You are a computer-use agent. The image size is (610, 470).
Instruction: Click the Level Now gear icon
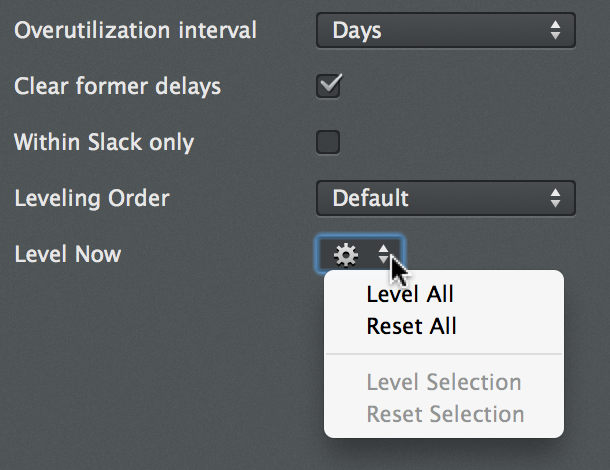coord(345,255)
